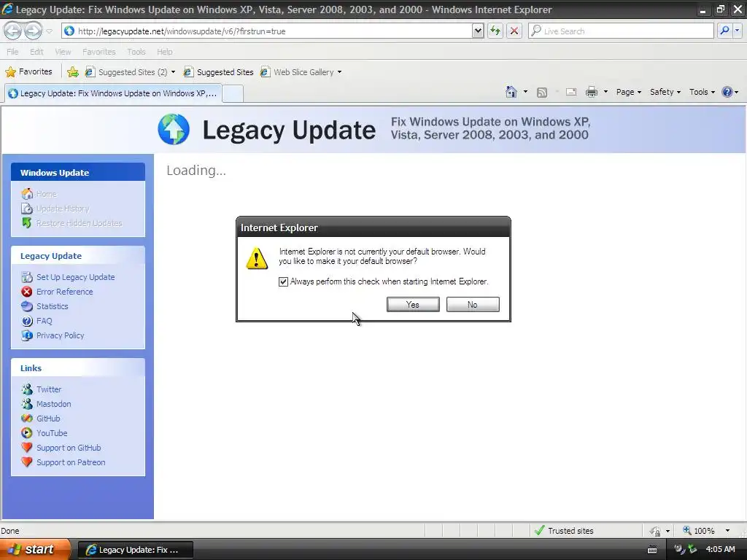Open the Safety command menu
The height and width of the screenshot is (560, 747).
click(x=665, y=92)
